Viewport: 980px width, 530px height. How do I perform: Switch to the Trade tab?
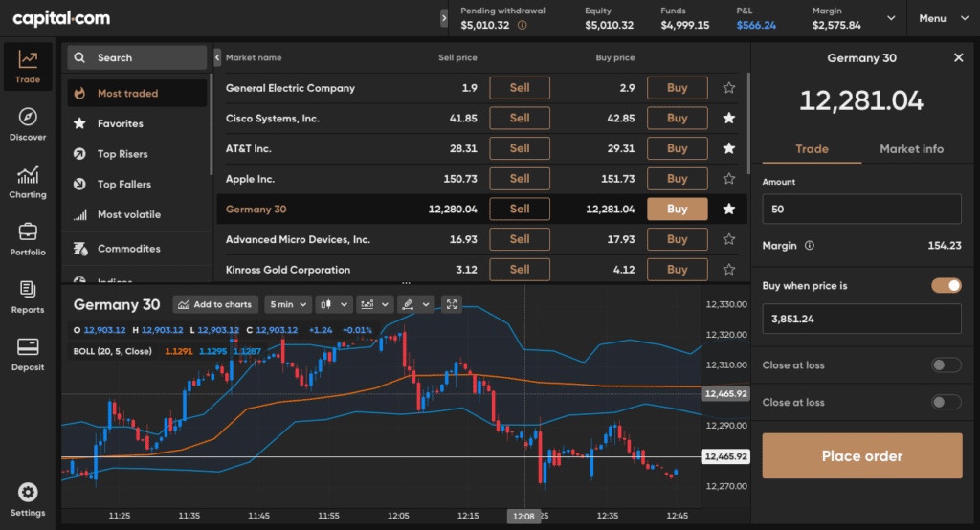(x=812, y=148)
